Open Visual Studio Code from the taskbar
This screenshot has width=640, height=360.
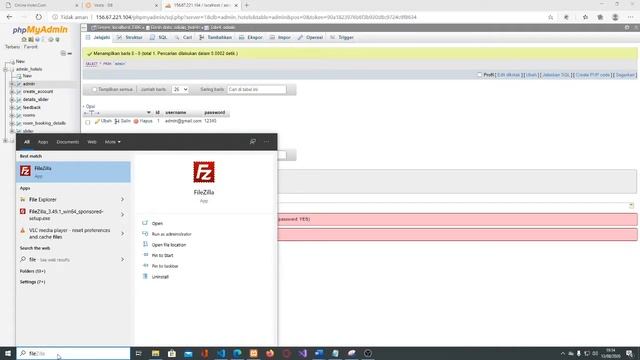tap(221, 353)
